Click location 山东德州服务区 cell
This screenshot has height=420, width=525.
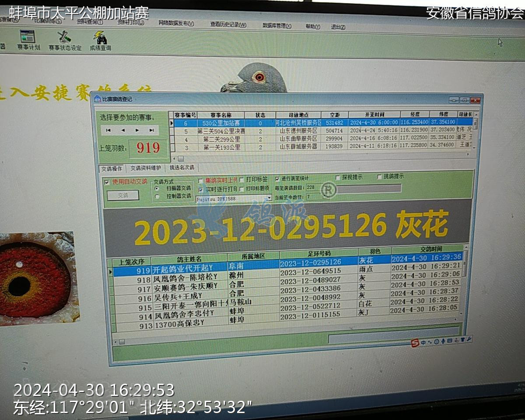click(x=298, y=131)
